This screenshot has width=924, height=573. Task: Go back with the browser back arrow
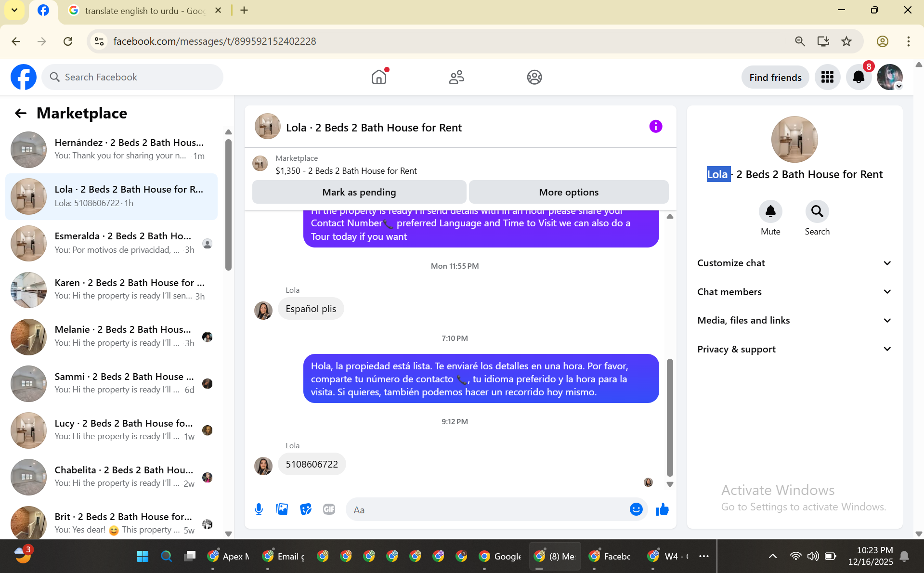coord(16,41)
